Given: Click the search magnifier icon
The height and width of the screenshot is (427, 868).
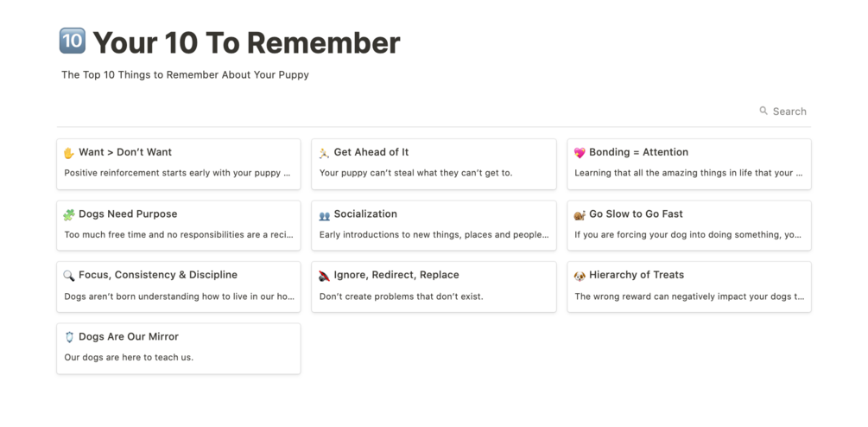Looking at the screenshot, I should [763, 111].
